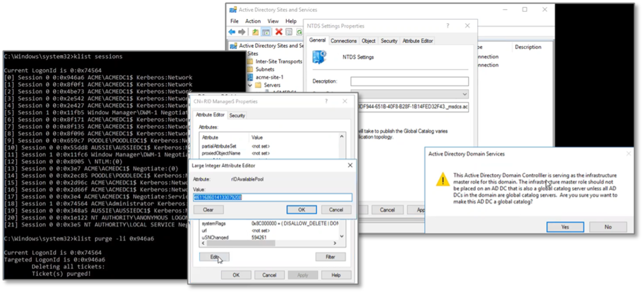Screen dimensions: 644x294
Task: Click the Help button in RID Manager$ Properties
Action: click(336, 275)
